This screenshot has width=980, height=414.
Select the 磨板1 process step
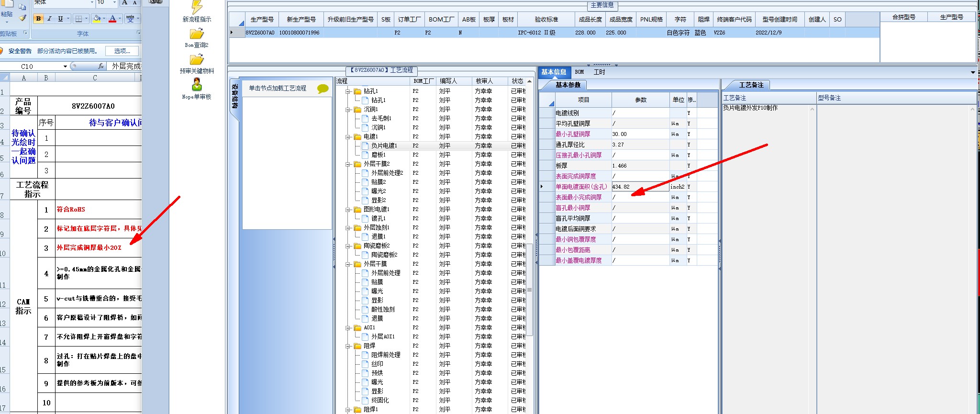pos(379,155)
